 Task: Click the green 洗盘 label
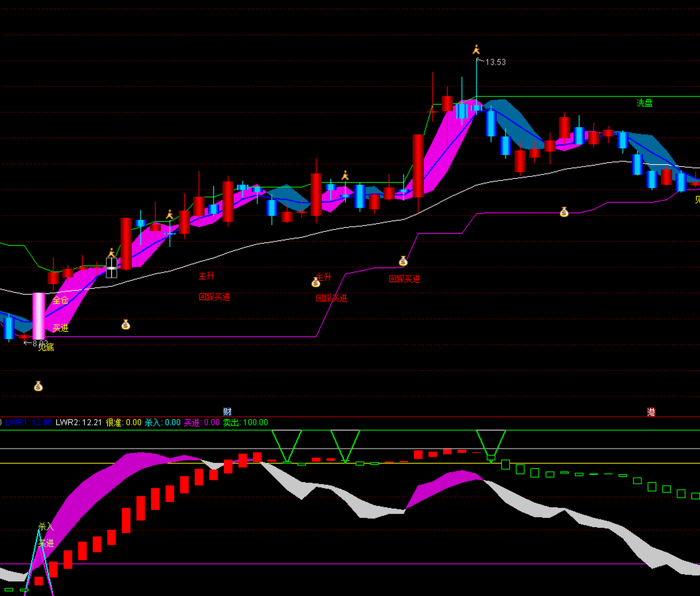[645, 103]
